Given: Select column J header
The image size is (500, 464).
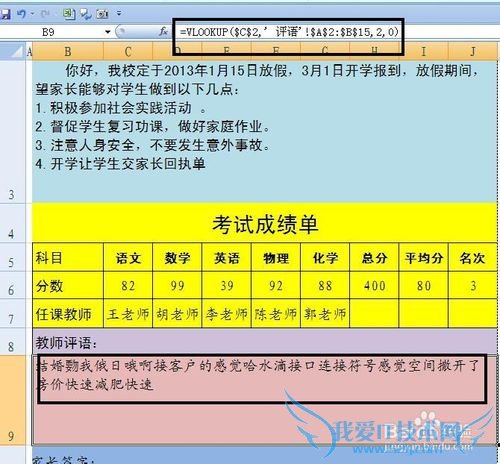Looking at the screenshot, I should tap(473, 52).
